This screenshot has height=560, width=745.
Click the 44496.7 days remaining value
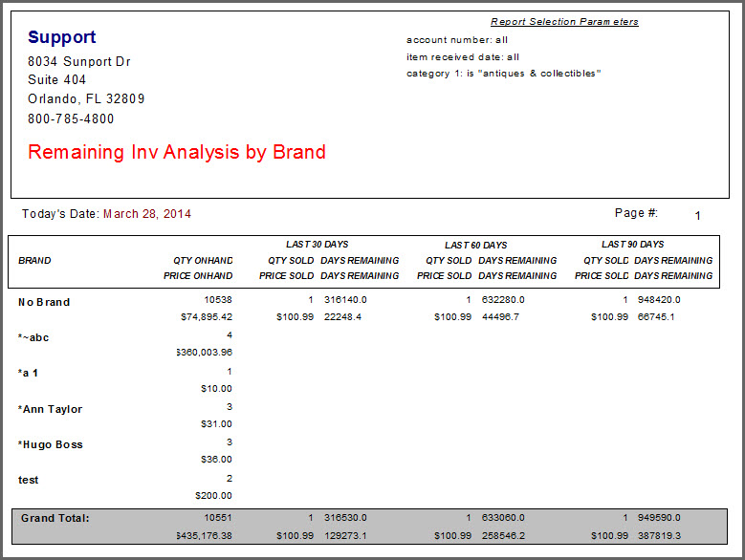[x=500, y=317]
